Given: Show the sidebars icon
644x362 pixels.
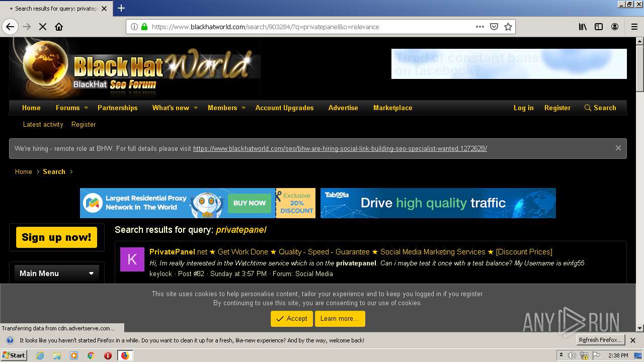Looking at the screenshot, I should click(599, 27).
